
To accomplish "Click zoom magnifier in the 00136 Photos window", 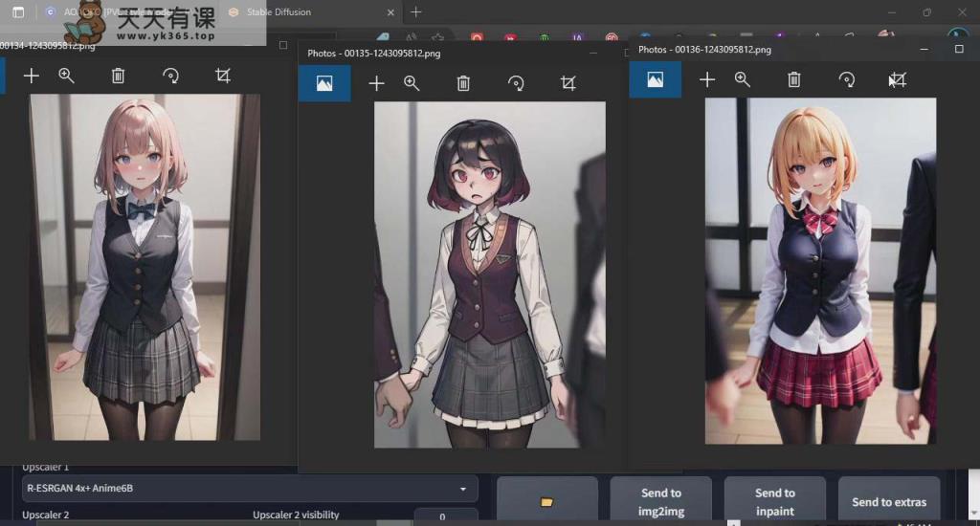I will [x=742, y=80].
